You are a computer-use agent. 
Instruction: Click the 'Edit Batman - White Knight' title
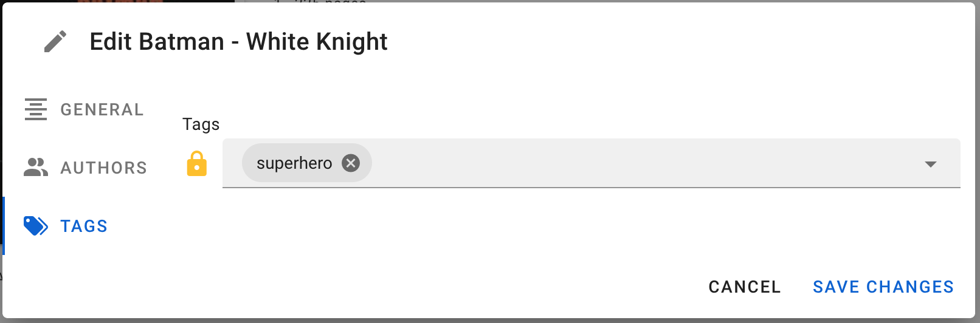(x=238, y=42)
